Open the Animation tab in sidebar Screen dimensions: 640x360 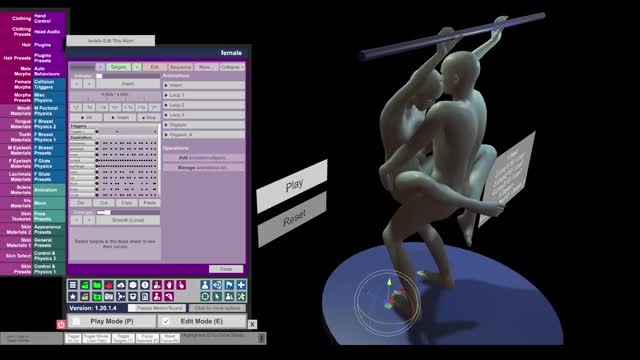pos(49,190)
